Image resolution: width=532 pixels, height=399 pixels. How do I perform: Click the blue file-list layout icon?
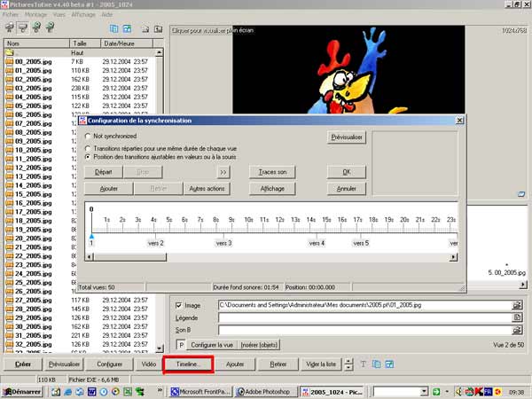click(114, 29)
